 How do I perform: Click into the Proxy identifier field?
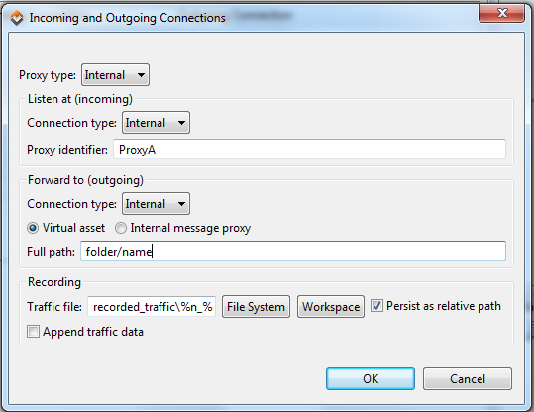(x=309, y=149)
